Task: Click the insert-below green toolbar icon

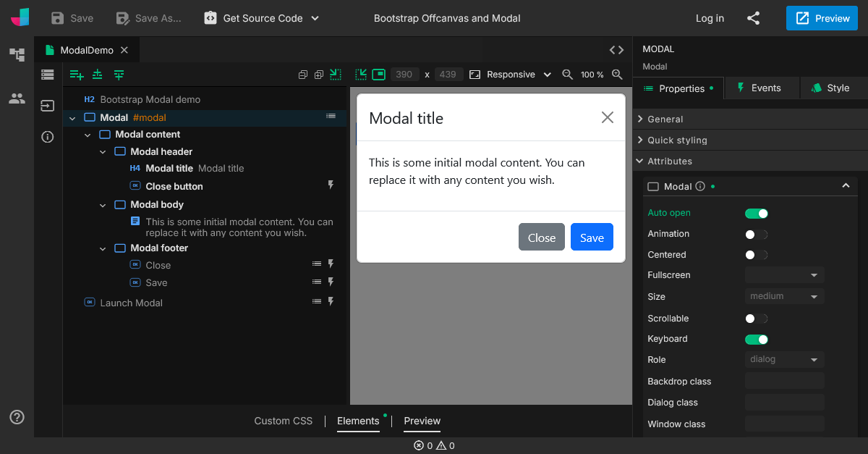Action: click(x=119, y=75)
